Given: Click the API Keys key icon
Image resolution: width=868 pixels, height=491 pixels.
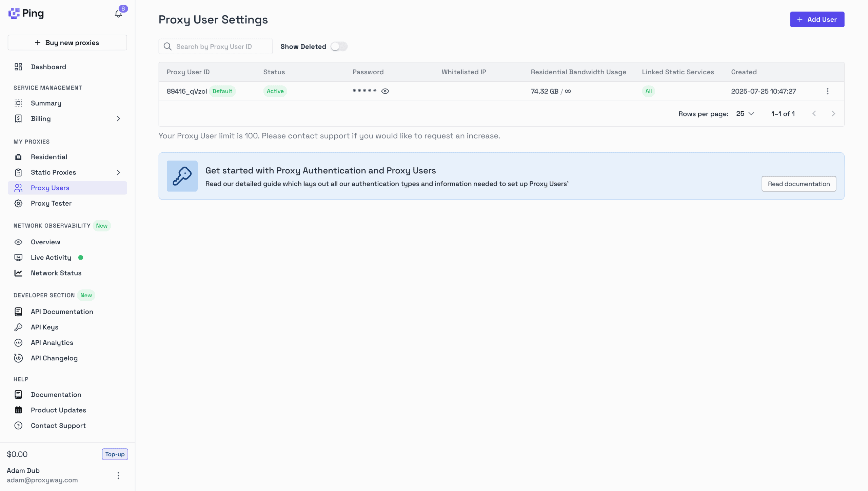Looking at the screenshot, I should (18, 327).
